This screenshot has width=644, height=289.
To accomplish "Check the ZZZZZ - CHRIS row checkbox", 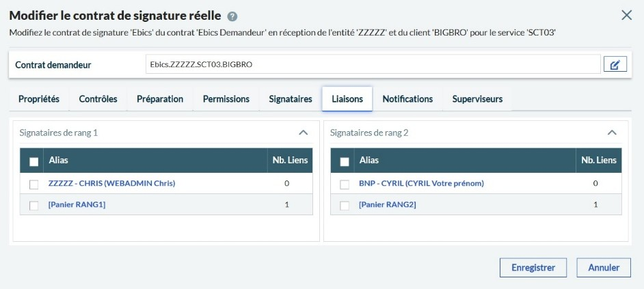I will 34,184.
